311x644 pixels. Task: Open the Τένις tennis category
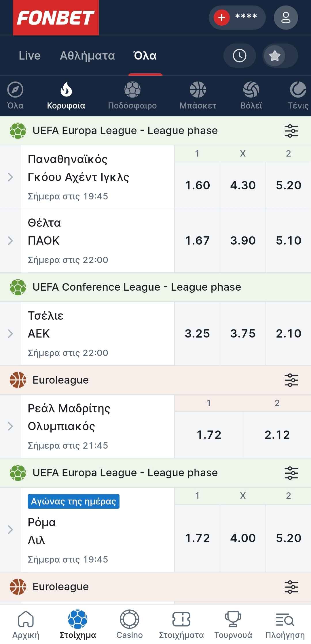298,96
